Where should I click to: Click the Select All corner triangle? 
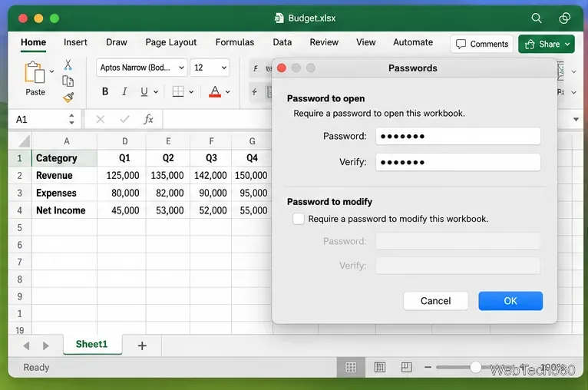point(24,141)
